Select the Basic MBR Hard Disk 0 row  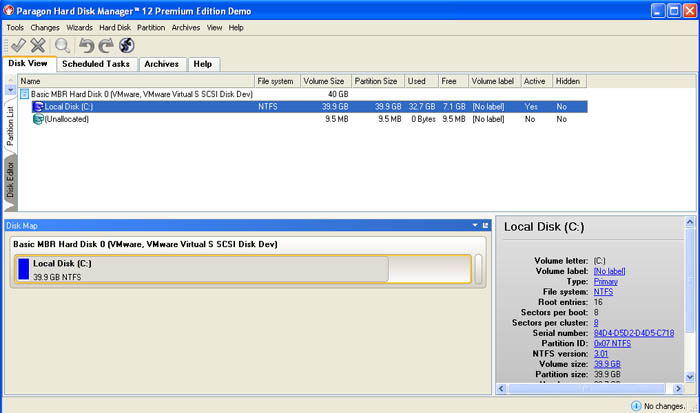(x=303, y=94)
